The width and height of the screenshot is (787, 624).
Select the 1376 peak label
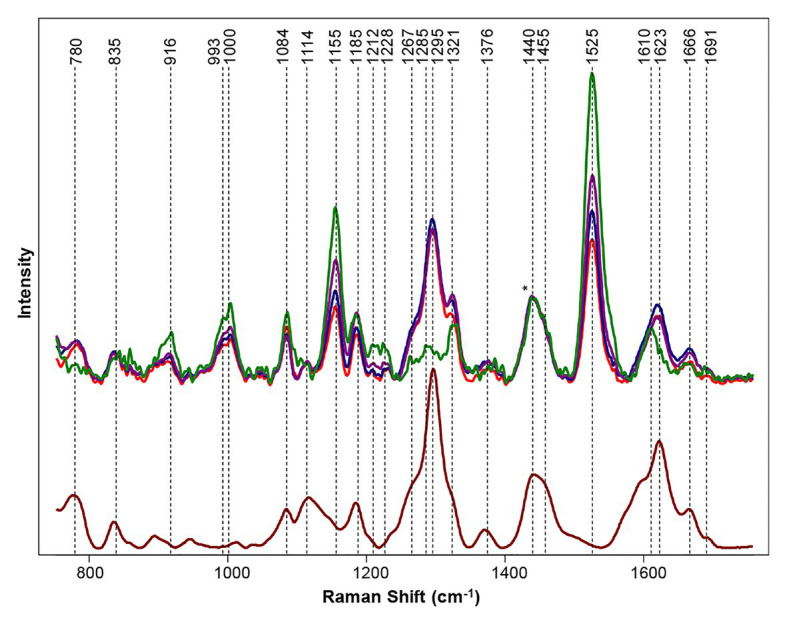(x=488, y=48)
